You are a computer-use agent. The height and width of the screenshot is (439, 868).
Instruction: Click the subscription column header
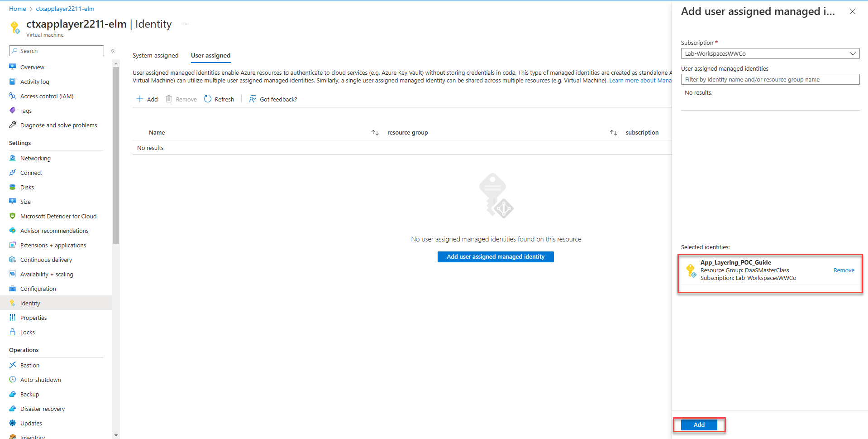point(642,133)
